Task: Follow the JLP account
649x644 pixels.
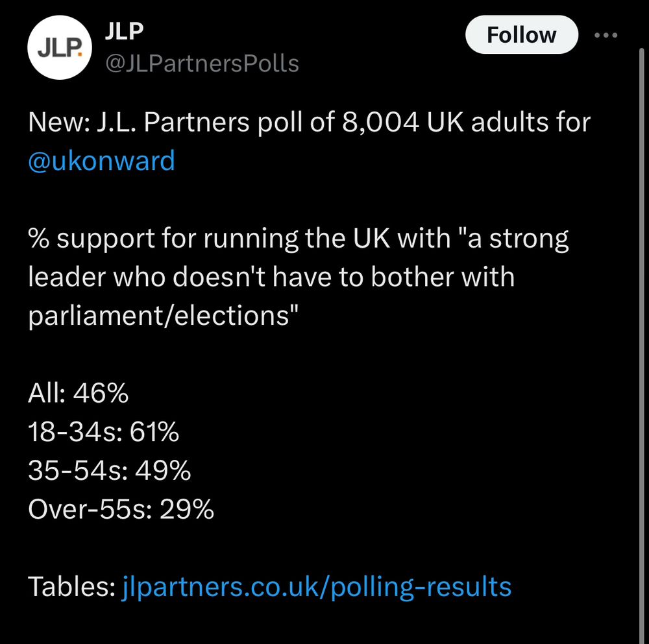Action: 521,35
